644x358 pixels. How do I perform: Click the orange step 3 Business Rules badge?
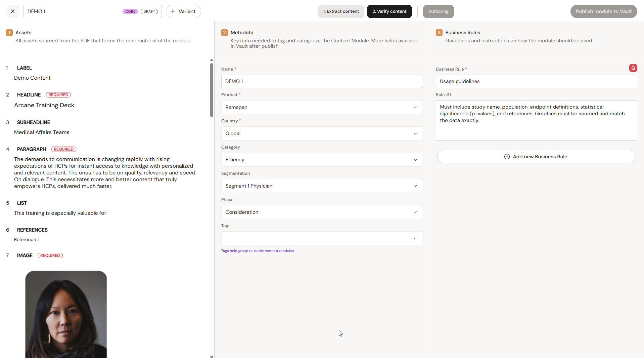[x=439, y=33]
